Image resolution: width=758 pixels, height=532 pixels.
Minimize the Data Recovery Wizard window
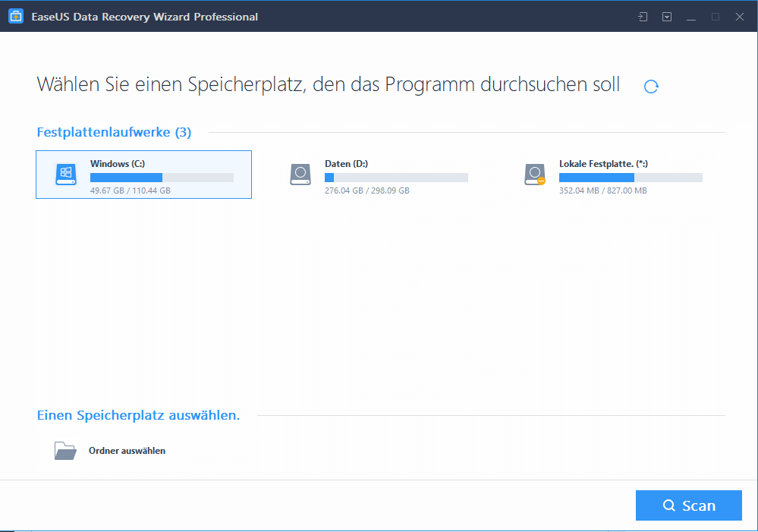coord(691,17)
